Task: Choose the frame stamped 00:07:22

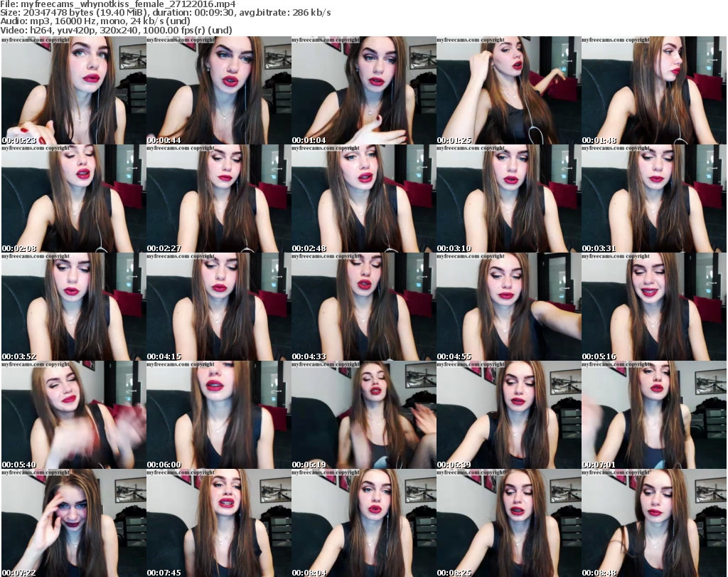Action: pyautogui.click(x=73, y=523)
